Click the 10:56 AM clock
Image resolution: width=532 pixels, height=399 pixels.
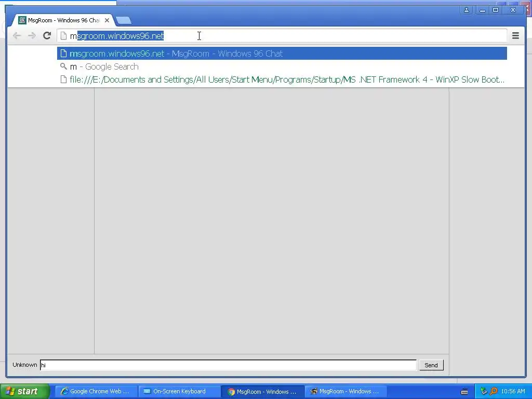tap(513, 391)
